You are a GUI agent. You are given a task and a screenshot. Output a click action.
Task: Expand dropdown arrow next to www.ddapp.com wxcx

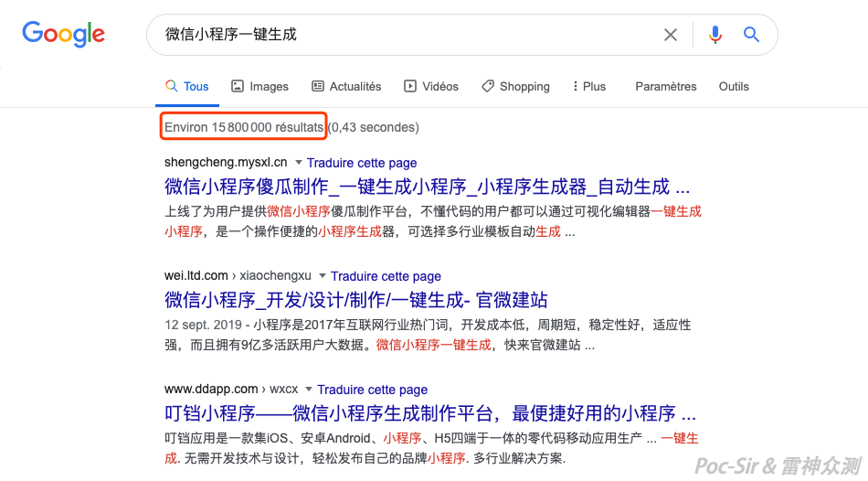(x=309, y=390)
